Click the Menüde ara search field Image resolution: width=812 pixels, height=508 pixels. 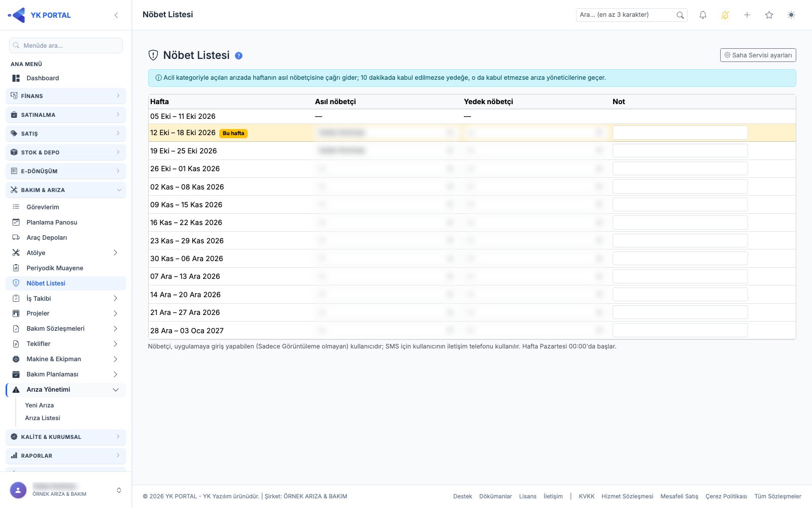point(66,46)
